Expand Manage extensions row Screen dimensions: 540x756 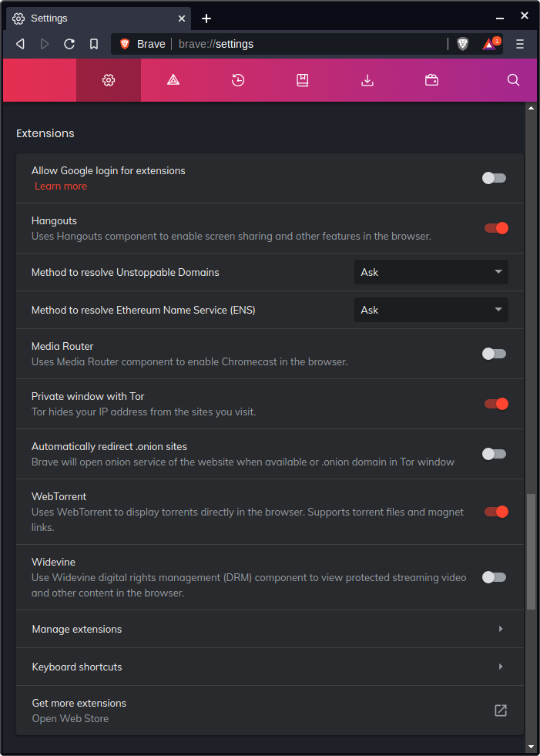270,629
